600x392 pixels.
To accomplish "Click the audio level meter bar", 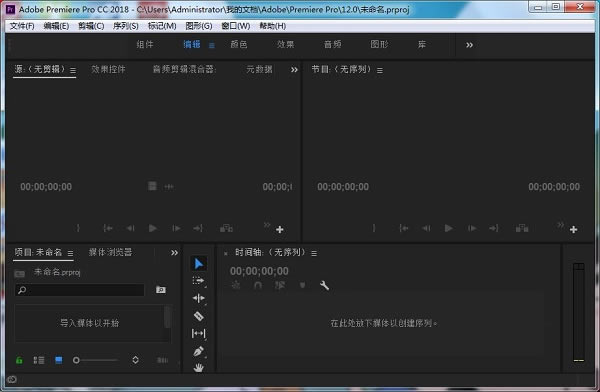I will pos(579,312).
